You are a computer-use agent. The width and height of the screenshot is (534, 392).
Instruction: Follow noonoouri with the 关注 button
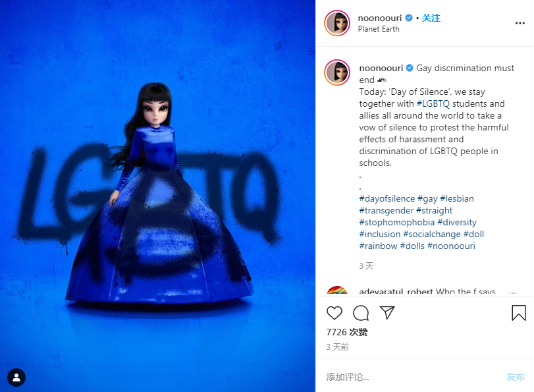click(431, 18)
